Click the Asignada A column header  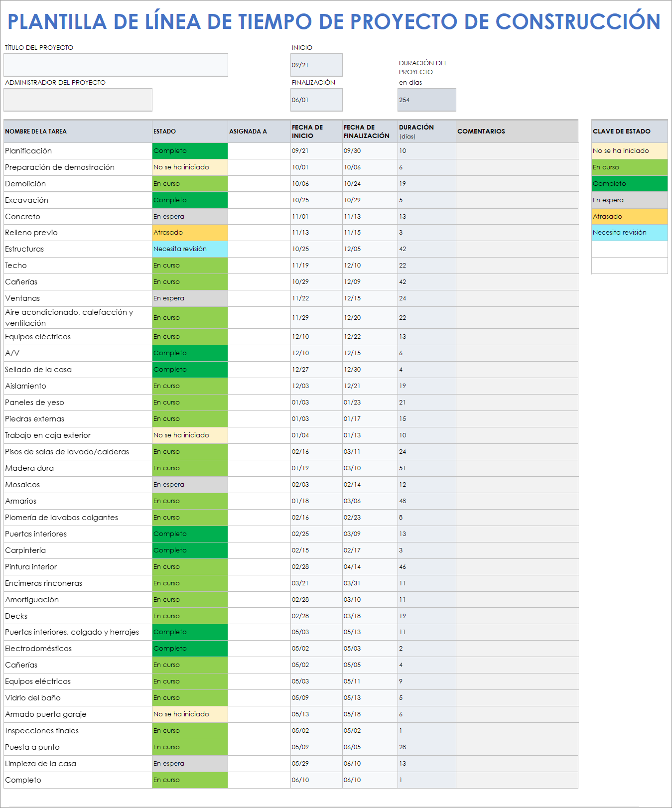(x=259, y=132)
